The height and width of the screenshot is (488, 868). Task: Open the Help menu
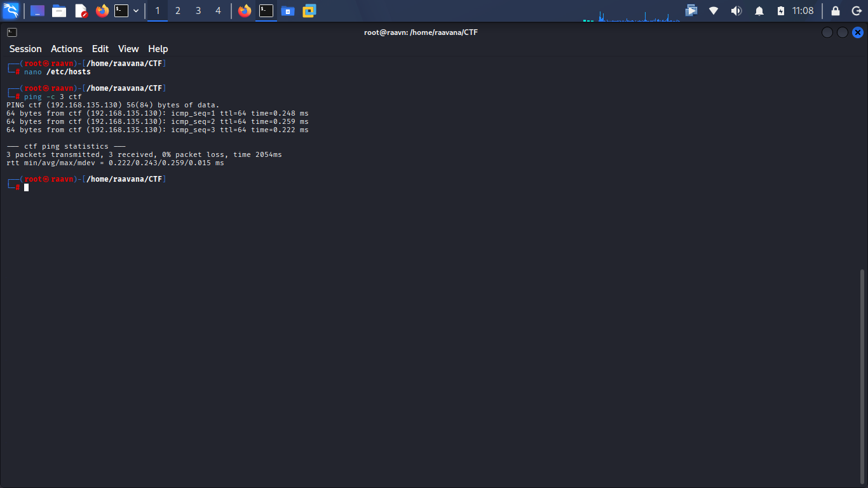[158, 49]
